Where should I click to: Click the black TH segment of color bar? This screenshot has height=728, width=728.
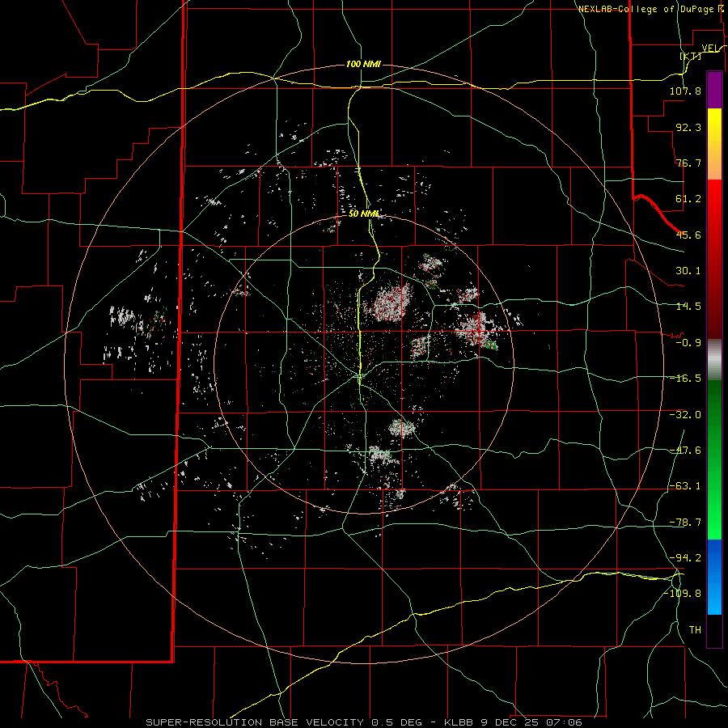tap(714, 630)
